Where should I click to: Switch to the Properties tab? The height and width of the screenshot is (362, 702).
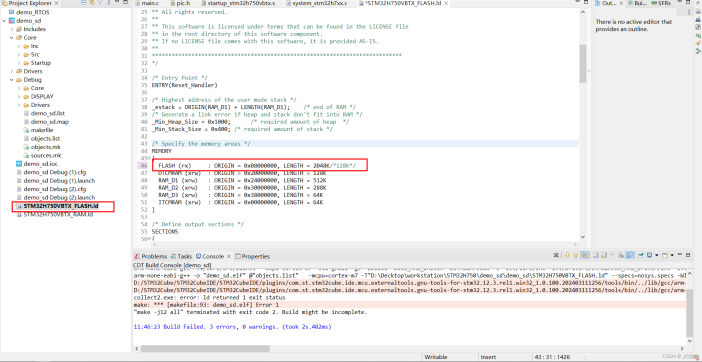(x=253, y=256)
